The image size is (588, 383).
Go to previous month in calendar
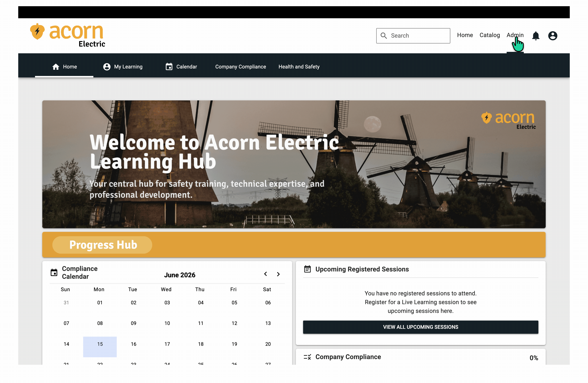pos(265,274)
